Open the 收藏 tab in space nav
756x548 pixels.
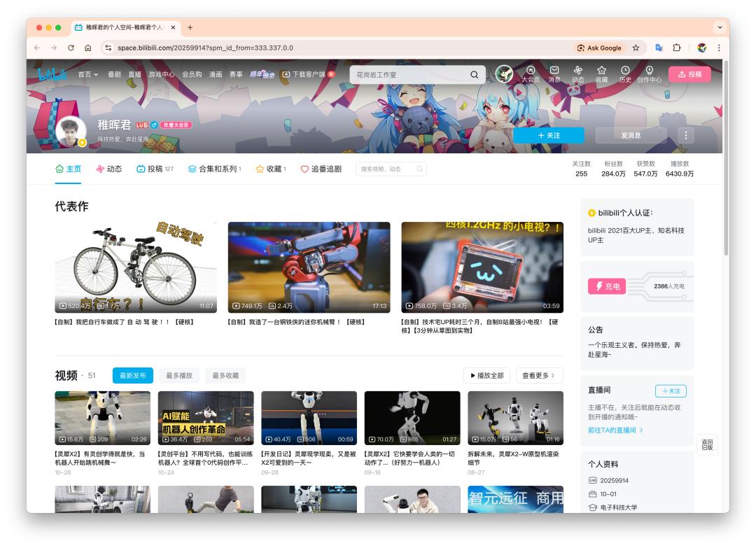coord(271,169)
